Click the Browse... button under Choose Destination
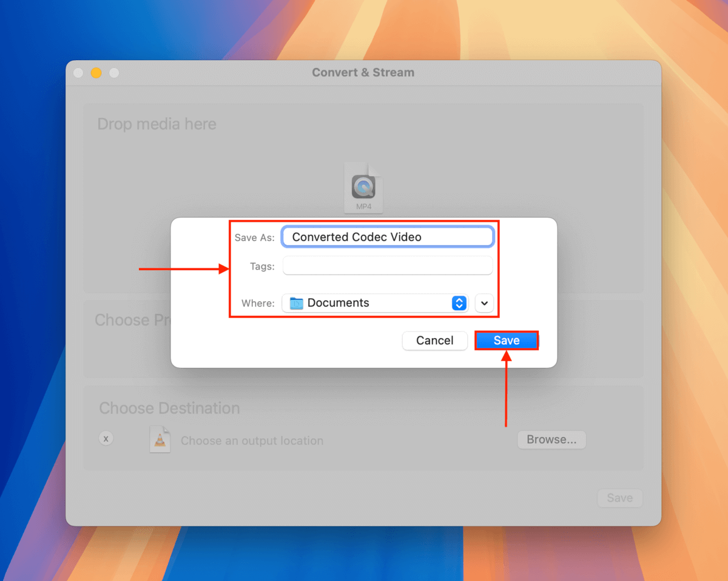Image resolution: width=728 pixels, height=581 pixels. [551, 440]
